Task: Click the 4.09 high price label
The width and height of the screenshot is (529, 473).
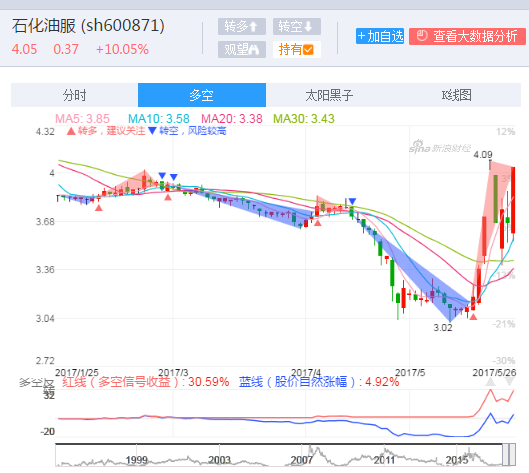Action: 483,155
